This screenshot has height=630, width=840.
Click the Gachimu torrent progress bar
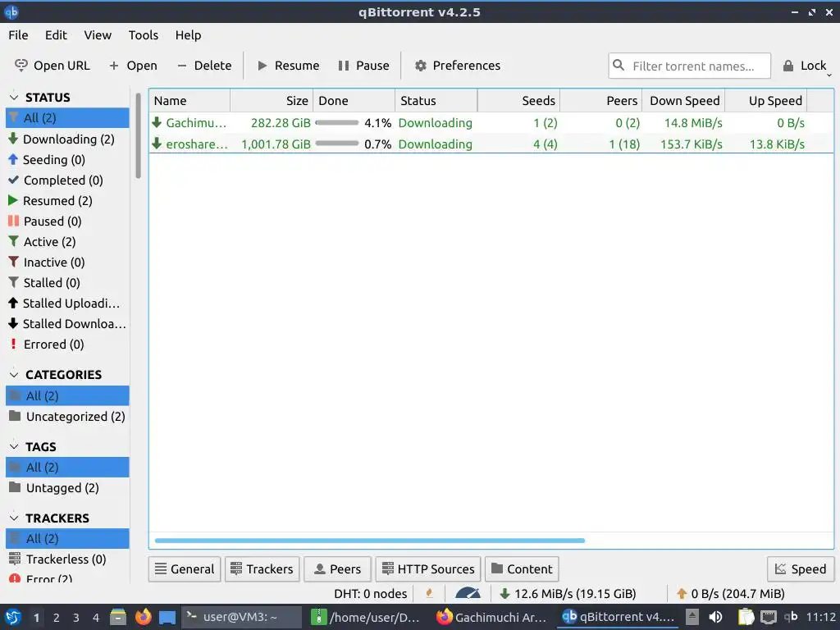click(x=337, y=123)
